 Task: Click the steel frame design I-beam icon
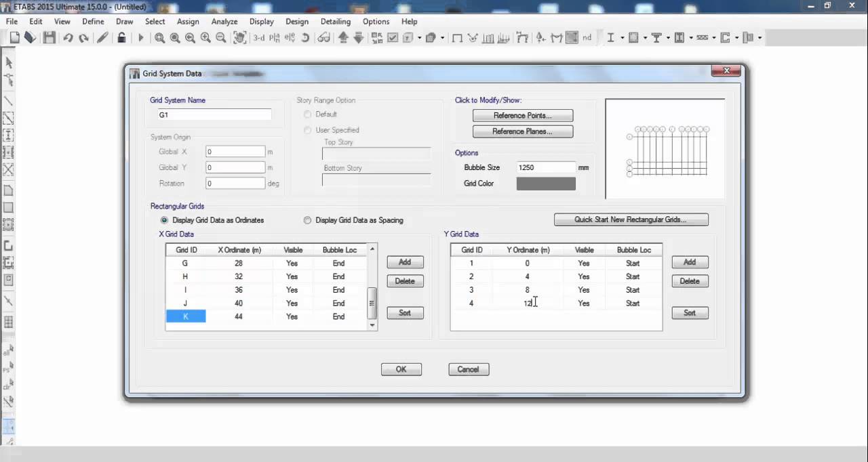[610, 38]
